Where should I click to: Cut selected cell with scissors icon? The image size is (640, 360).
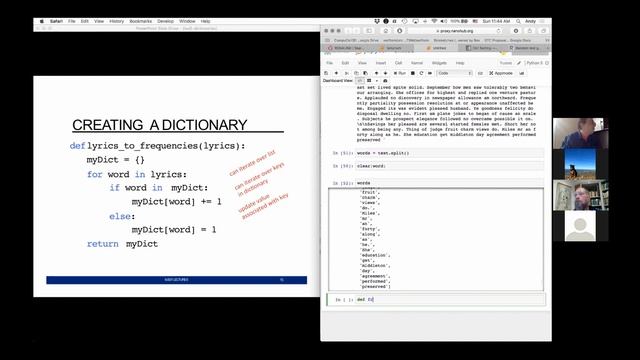tap(347, 73)
